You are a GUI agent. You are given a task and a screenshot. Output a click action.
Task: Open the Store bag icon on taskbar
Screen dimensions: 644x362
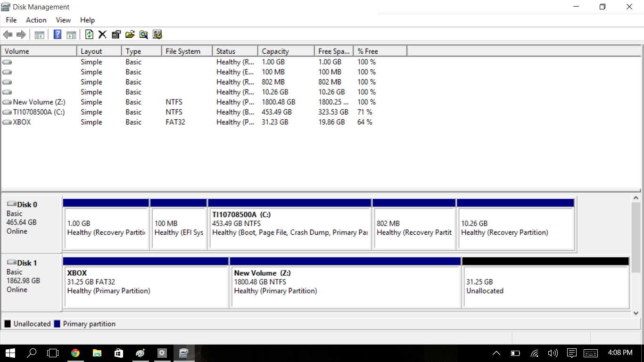coord(119,353)
